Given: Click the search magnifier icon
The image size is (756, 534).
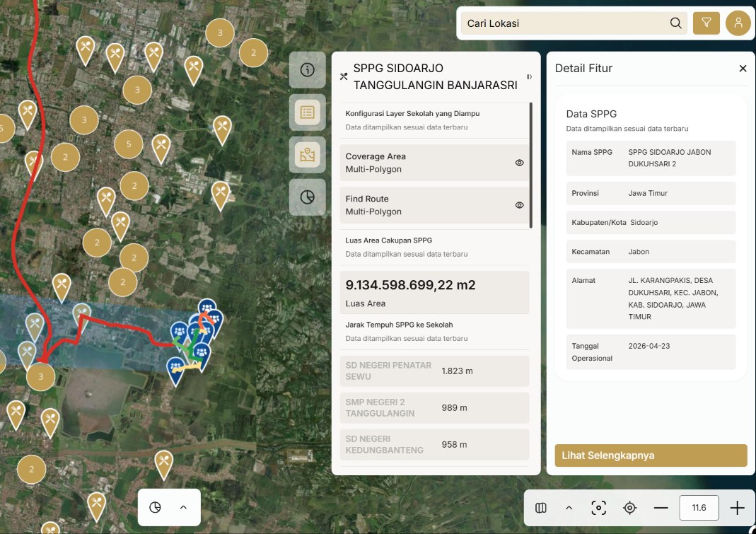Looking at the screenshot, I should 675,23.
